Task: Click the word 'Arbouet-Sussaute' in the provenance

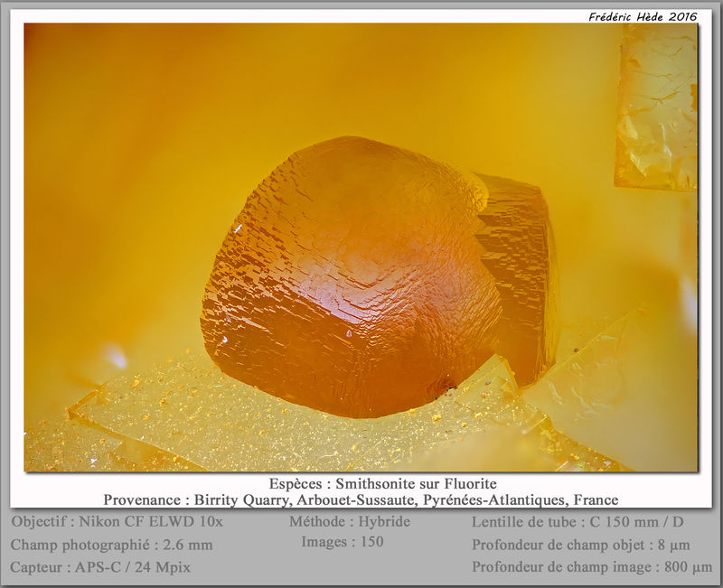Action: click(x=357, y=499)
